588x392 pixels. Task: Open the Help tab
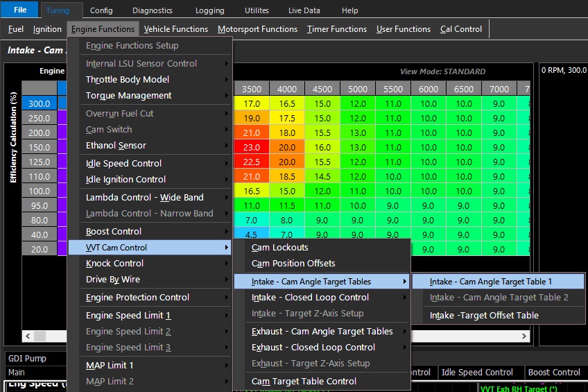pos(349,10)
